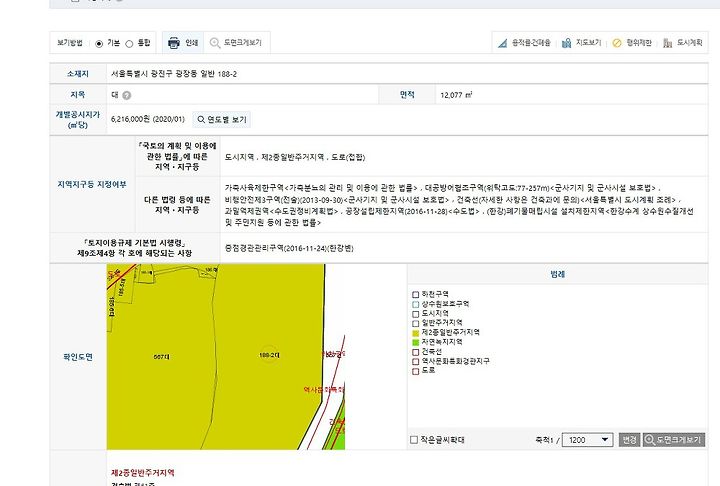Click the 667대 parcel label on the map
The image size is (720, 486).
point(161,356)
